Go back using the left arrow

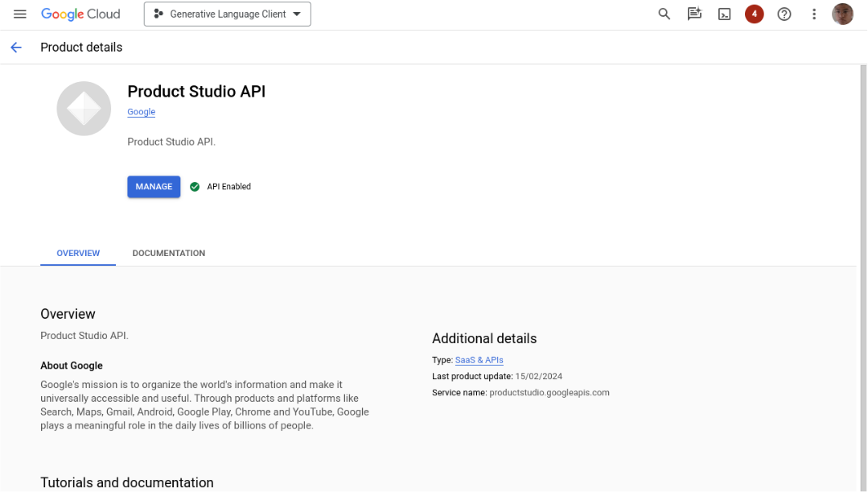(x=16, y=48)
